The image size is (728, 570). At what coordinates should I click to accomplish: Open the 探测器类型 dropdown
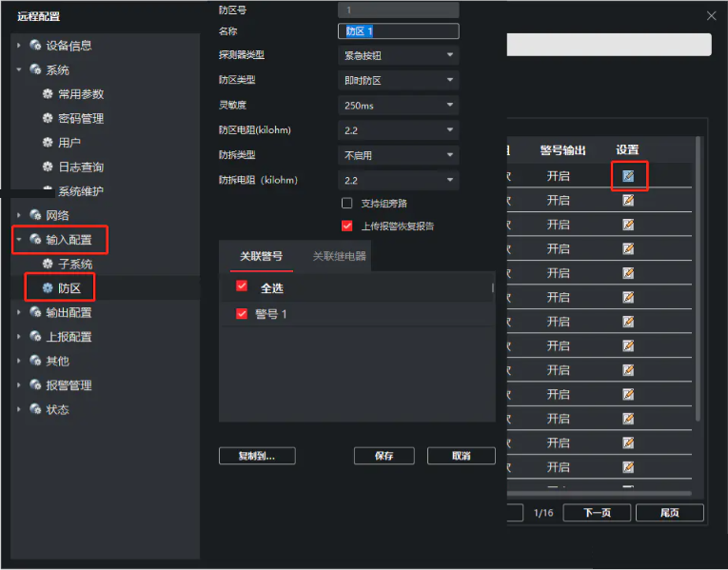[398, 56]
